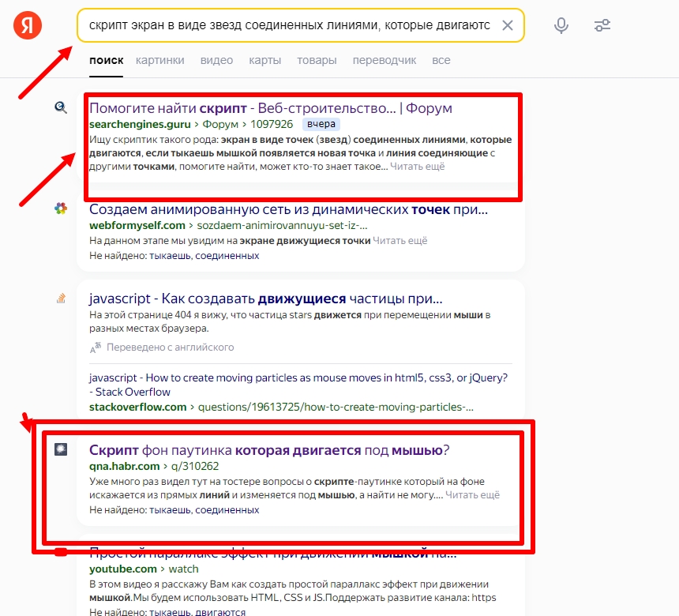Viewport: 679px width, 616px height.
Task: Click the 'Форум' breadcrumb link
Action: [220, 124]
